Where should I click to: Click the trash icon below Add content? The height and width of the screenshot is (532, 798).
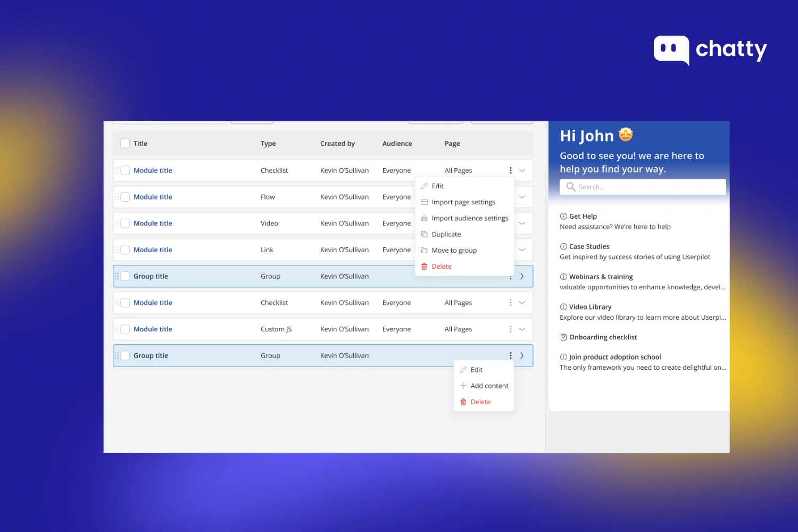click(463, 402)
